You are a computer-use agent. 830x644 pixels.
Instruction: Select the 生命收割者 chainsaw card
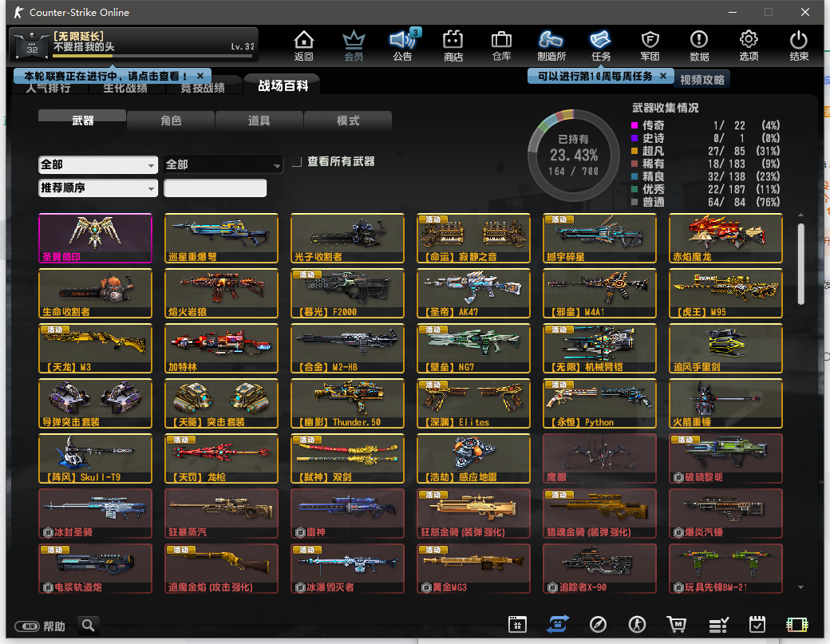pos(95,293)
